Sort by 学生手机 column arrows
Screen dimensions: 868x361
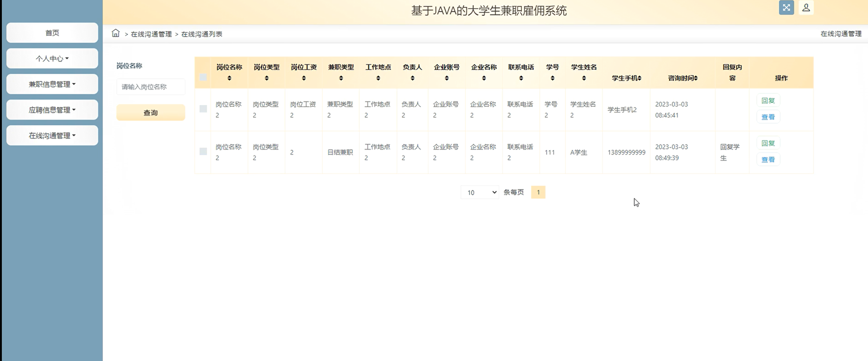639,78
